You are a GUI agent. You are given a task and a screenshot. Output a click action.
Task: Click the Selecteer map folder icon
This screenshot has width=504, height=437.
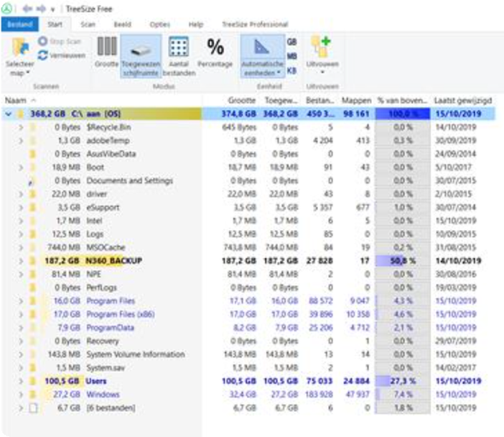21,49
